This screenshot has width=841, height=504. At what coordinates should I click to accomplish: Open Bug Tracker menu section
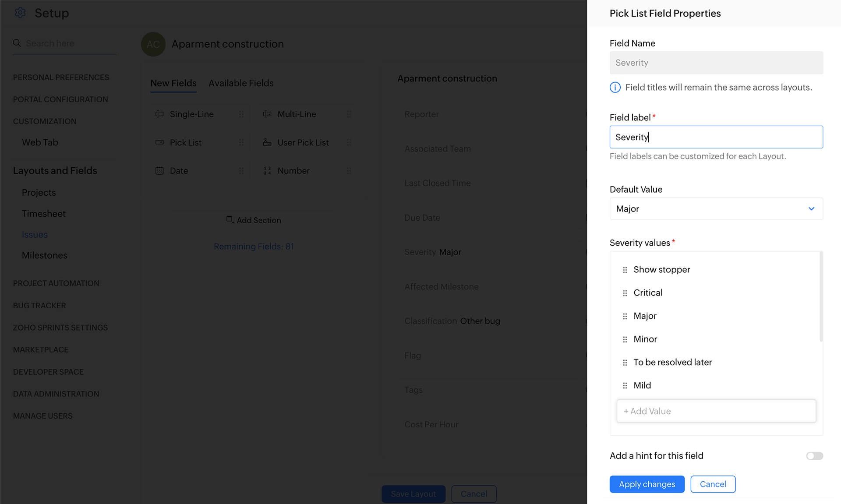click(x=39, y=306)
